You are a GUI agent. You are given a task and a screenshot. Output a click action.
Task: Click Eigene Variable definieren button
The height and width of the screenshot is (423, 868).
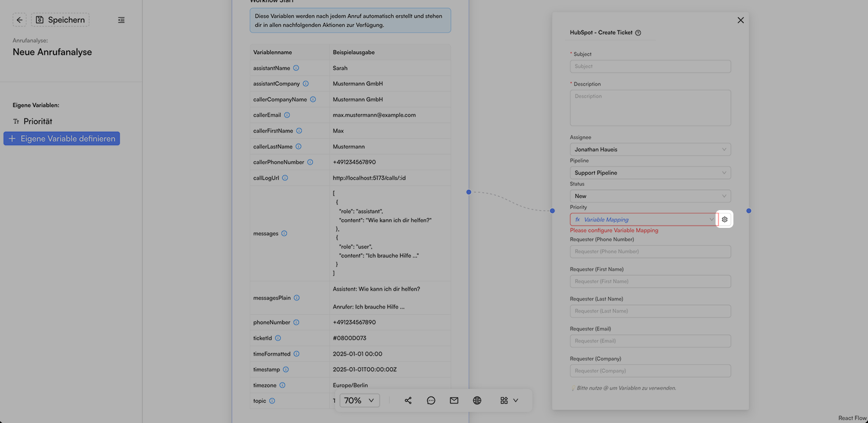(62, 139)
